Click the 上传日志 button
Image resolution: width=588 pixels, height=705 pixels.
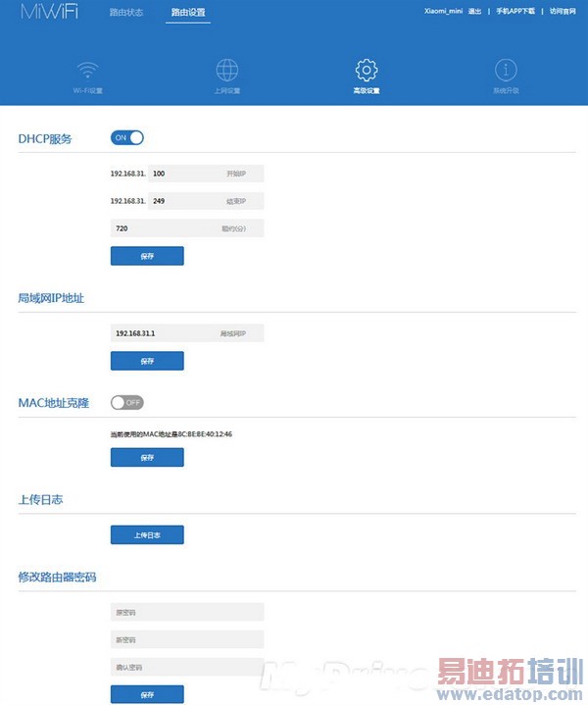[x=147, y=534]
